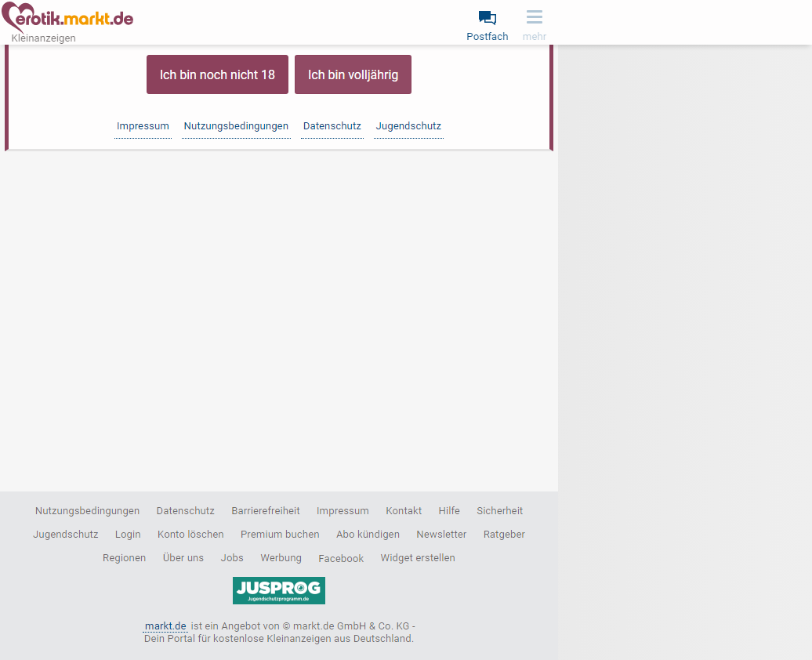
Task: Open Hilfe footer link
Action: (x=449, y=511)
